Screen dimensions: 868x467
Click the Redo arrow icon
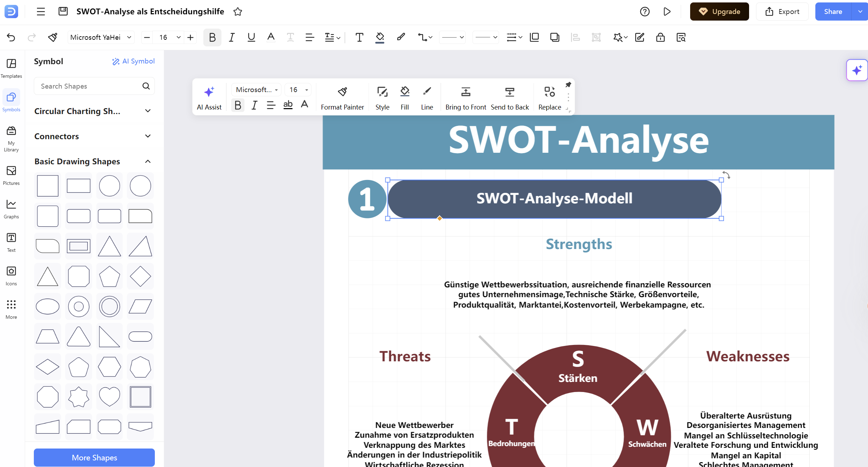point(32,37)
